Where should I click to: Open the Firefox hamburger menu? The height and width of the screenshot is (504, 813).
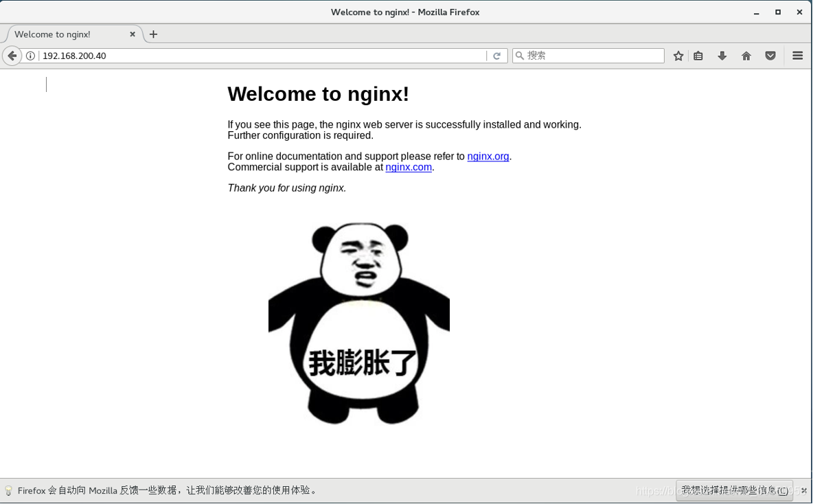click(797, 56)
